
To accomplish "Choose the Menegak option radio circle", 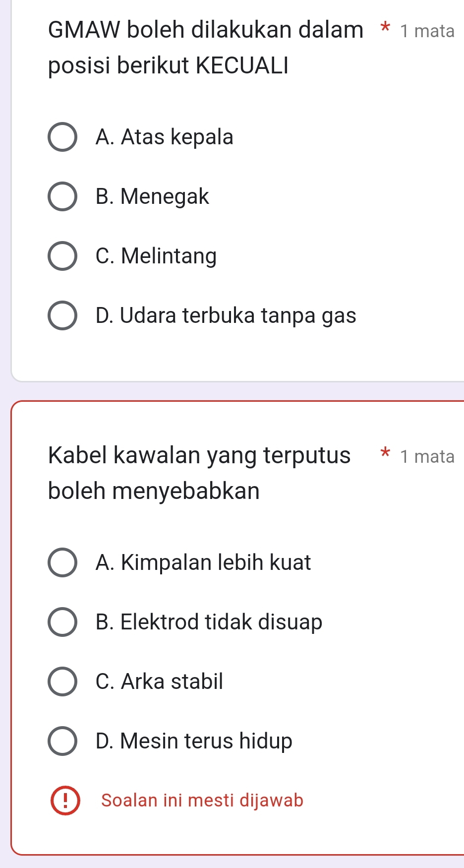I will click(x=62, y=197).
